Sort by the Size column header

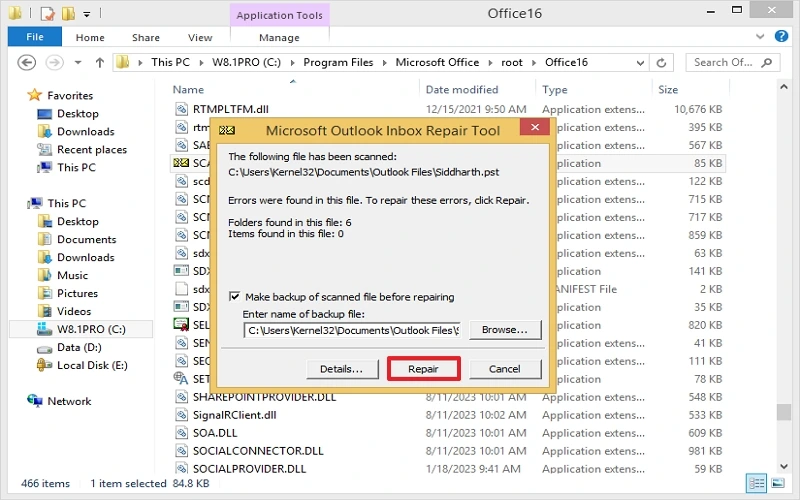(x=668, y=89)
